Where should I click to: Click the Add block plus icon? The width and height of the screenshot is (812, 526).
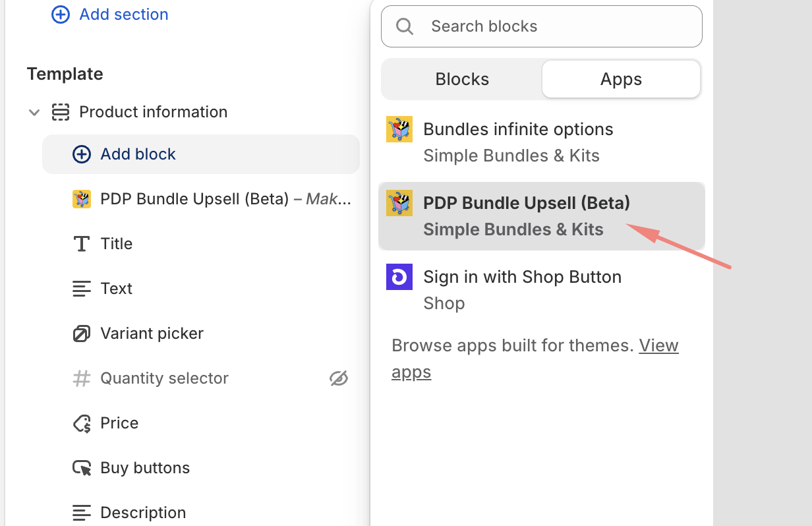pos(82,154)
